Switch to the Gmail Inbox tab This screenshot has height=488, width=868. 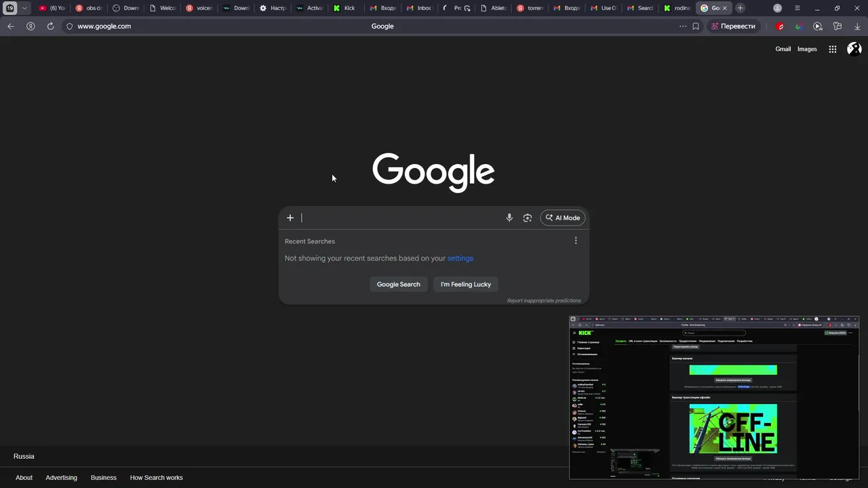pos(419,8)
